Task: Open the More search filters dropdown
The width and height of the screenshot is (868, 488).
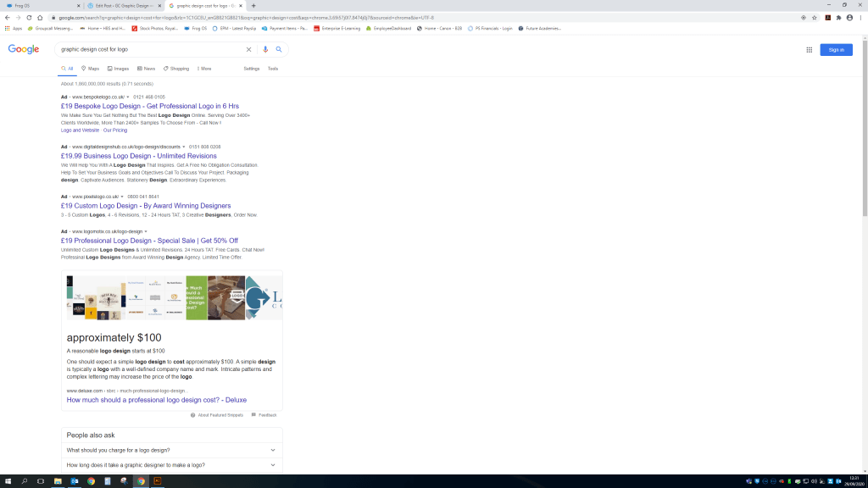Action: pos(203,69)
